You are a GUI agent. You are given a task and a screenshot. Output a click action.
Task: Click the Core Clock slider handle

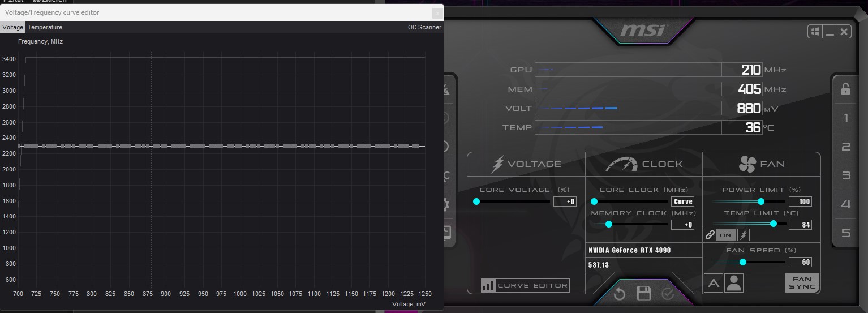(594, 201)
